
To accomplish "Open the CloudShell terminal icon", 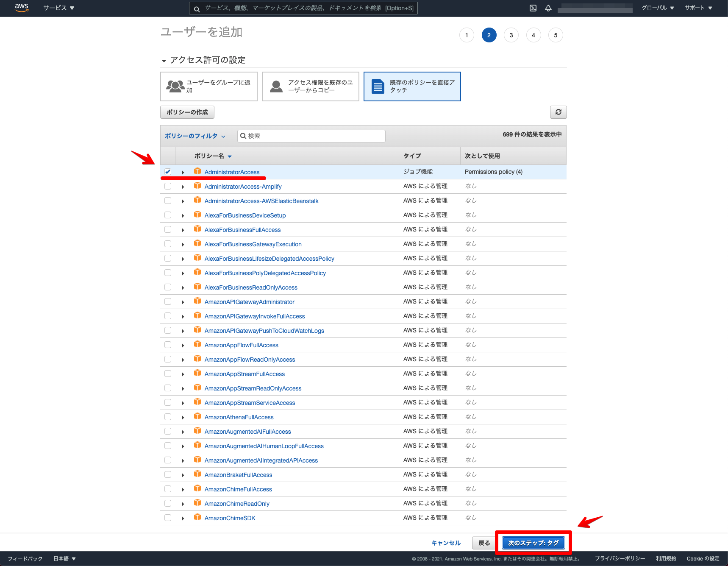I will 533,8.
